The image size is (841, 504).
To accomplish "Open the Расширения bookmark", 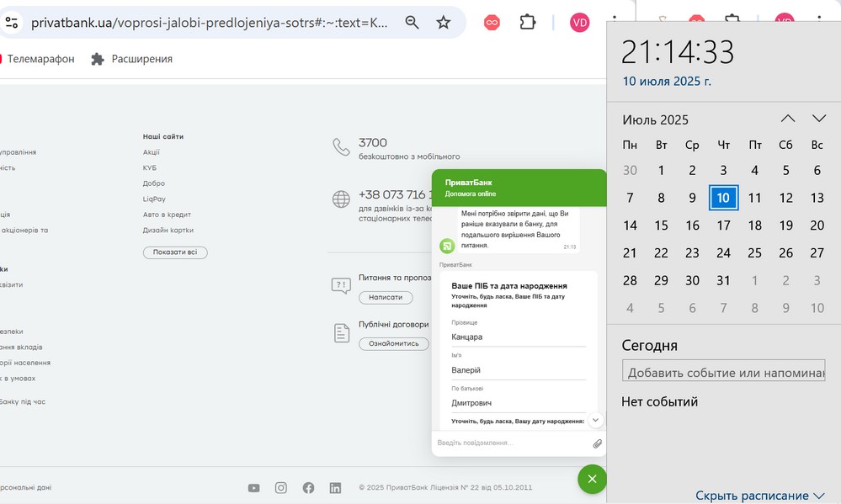I will click(131, 59).
